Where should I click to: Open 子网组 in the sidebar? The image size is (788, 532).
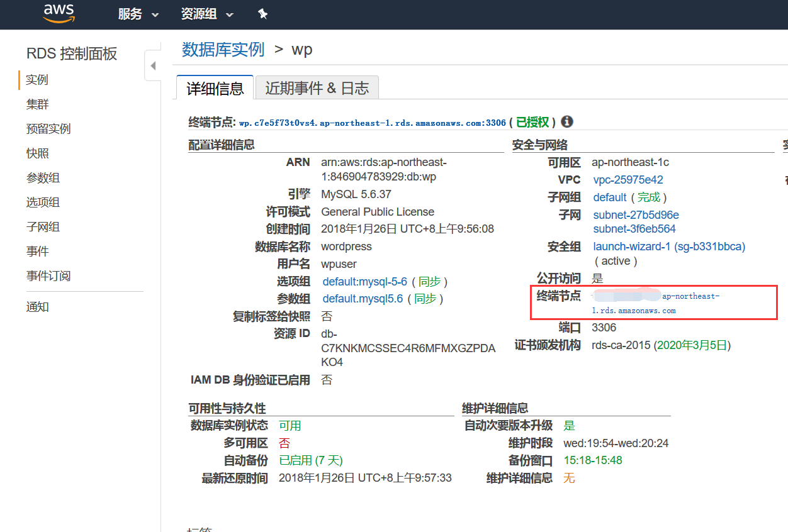[43, 227]
